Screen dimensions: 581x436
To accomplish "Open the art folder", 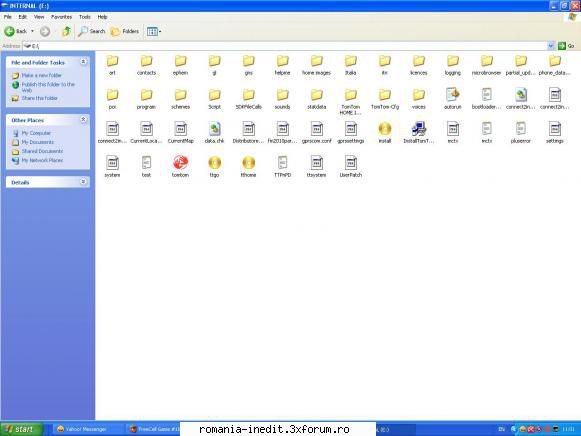I will (x=112, y=65).
